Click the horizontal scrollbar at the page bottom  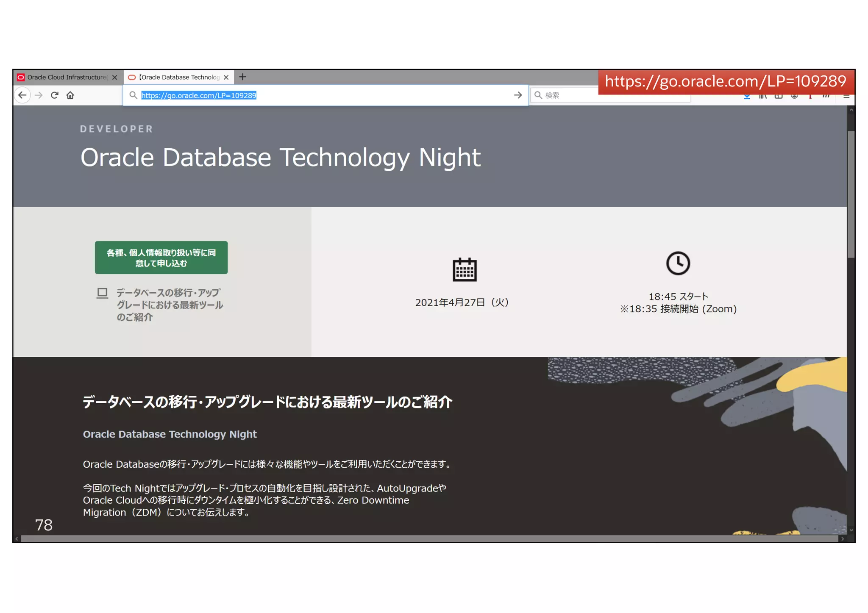point(429,538)
